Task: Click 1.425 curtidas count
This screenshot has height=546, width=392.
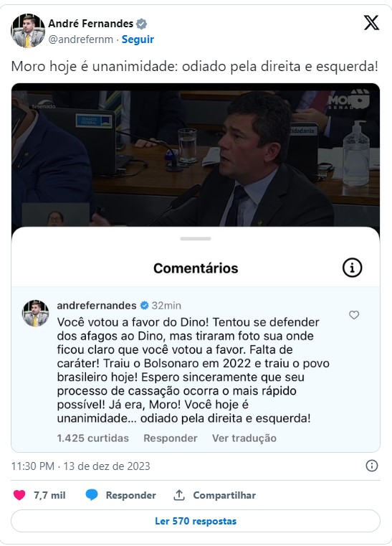Action: [93, 438]
